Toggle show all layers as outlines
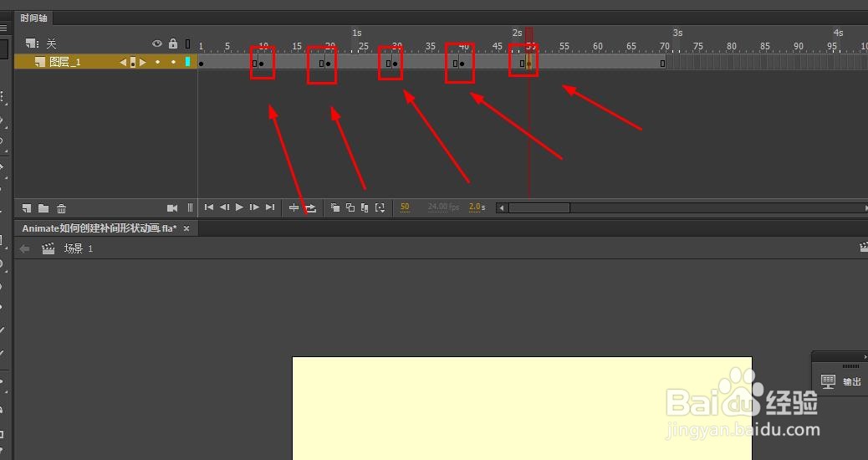868x460 pixels. point(187,43)
